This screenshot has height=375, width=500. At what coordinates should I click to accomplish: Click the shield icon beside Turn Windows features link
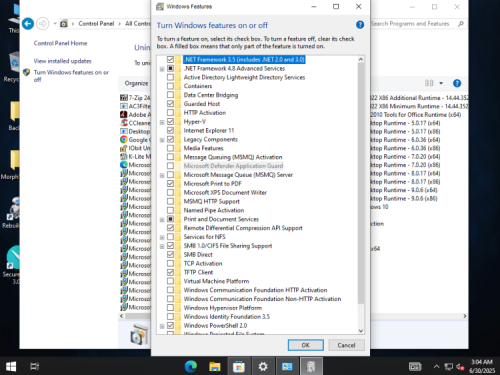(27, 72)
